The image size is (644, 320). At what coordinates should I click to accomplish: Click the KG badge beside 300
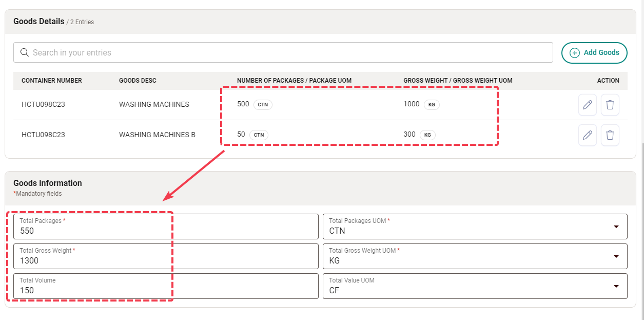(x=427, y=135)
